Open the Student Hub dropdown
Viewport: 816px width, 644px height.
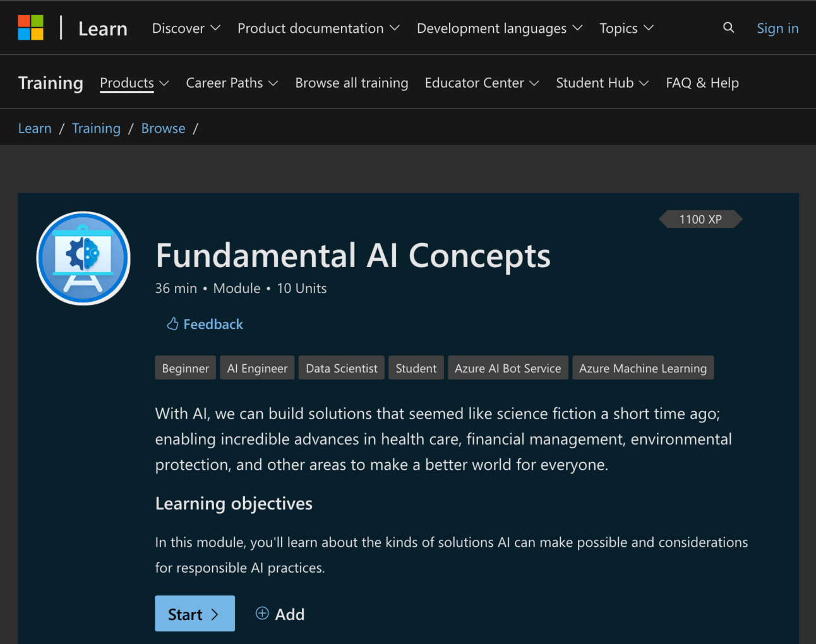pyautogui.click(x=603, y=83)
